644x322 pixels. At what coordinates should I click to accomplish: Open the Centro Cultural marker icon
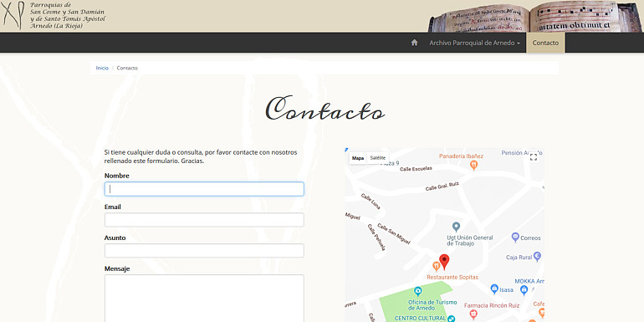tap(452, 319)
